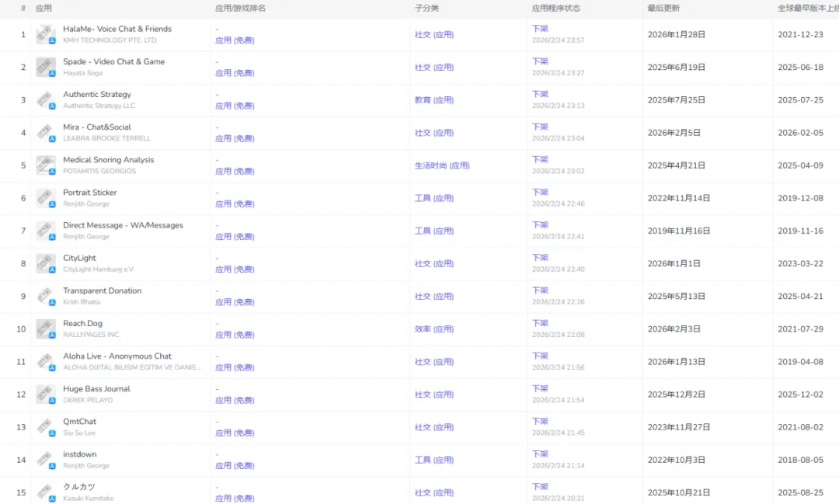Click the 下架 status for Transparent Donation
The height and width of the screenshot is (504, 839).
(540, 290)
